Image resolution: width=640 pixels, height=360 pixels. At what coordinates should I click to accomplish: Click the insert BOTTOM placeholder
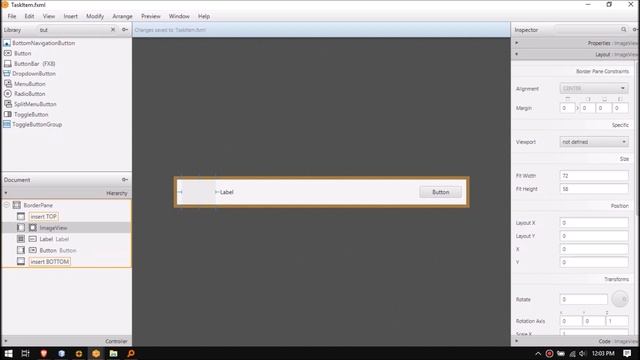click(x=49, y=262)
